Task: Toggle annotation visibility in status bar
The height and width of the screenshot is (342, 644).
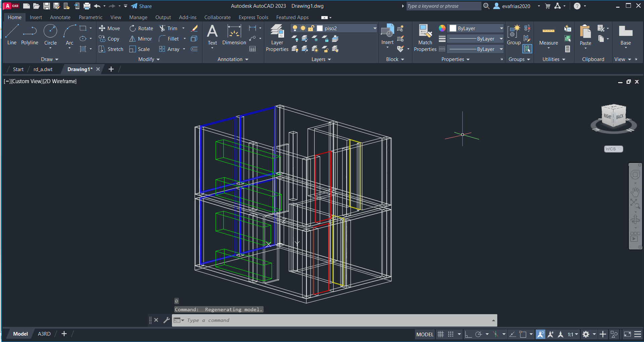Action: coord(540,334)
